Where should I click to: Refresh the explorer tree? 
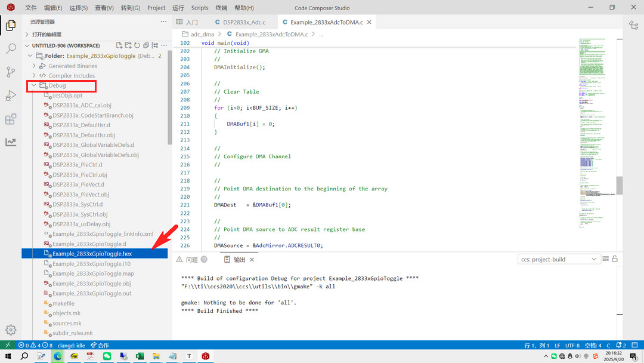tap(137, 45)
